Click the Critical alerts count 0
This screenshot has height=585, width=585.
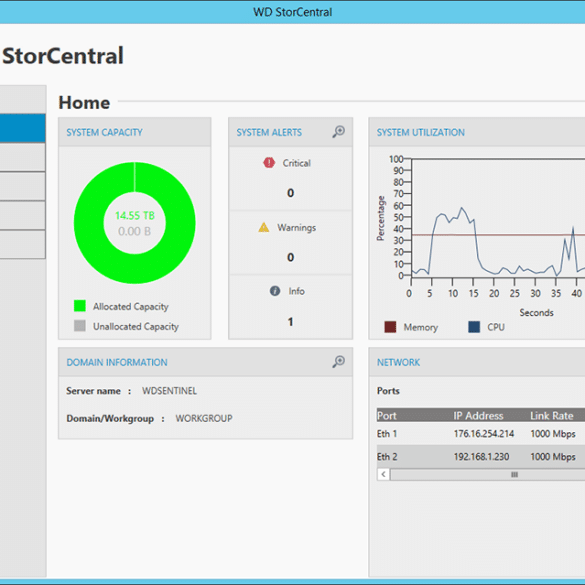coord(290,193)
